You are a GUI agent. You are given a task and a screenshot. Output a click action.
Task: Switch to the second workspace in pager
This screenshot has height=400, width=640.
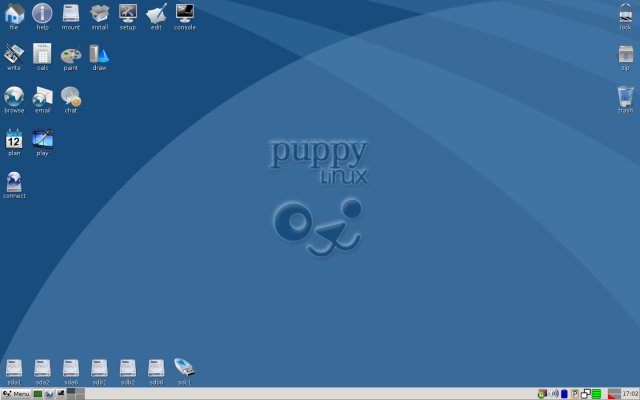tap(80, 391)
